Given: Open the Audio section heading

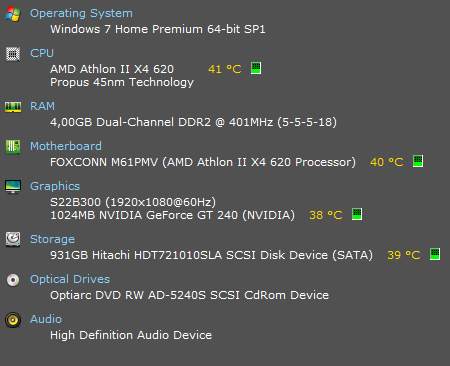Looking at the screenshot, I should click(46, 319).
